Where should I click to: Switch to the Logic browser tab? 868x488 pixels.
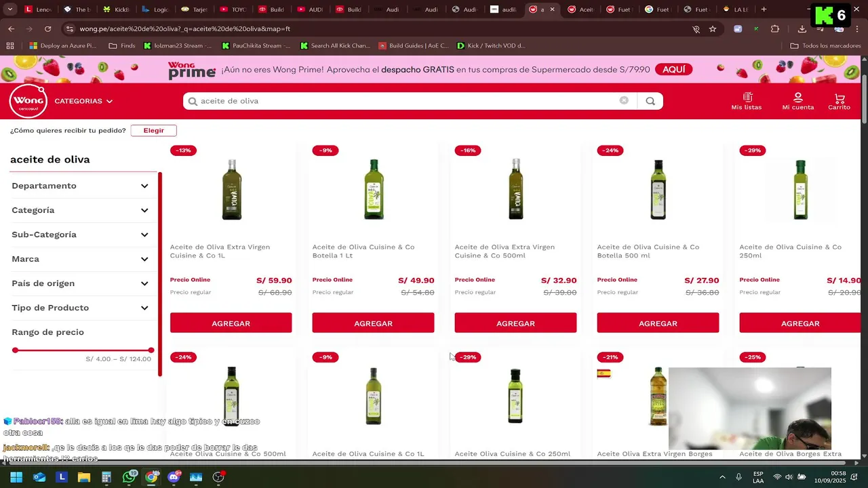click(x=155, y=9)
